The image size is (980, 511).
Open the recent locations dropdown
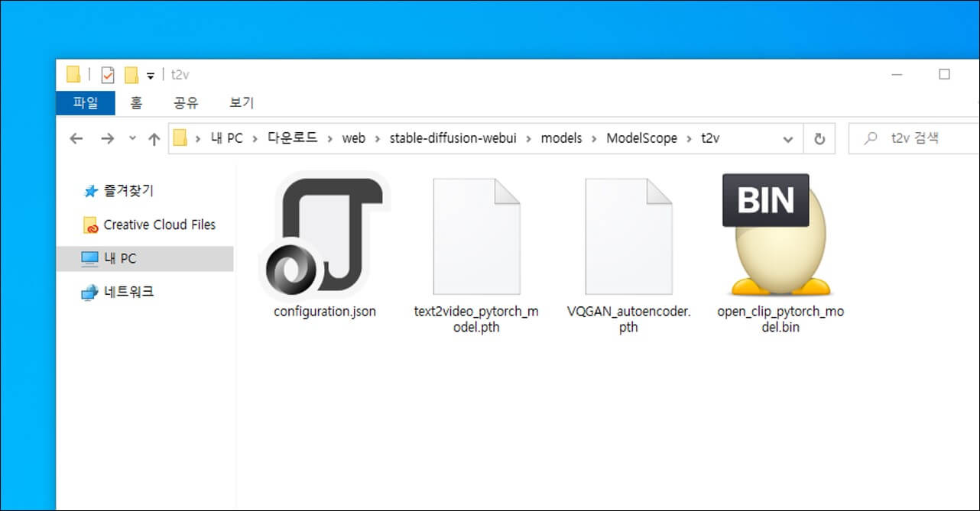click(132, 138)
